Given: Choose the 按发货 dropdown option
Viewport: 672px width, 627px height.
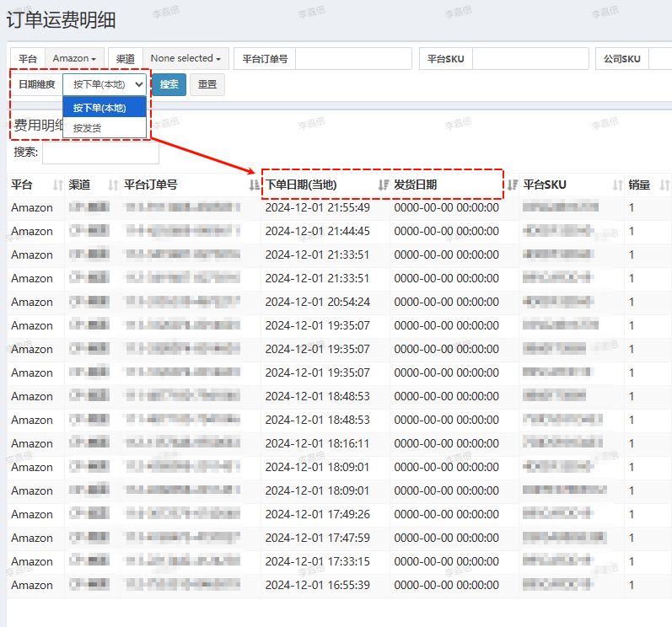Looking at the screenshot, I should tap(105, 127).
